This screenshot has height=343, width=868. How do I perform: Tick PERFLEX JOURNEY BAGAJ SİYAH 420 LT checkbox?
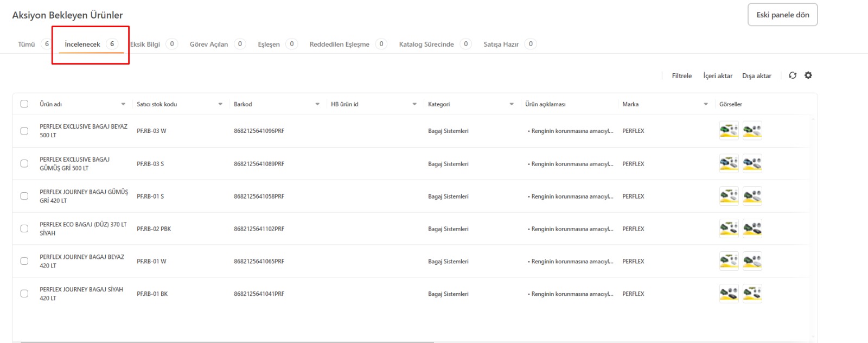pos(24,294)
